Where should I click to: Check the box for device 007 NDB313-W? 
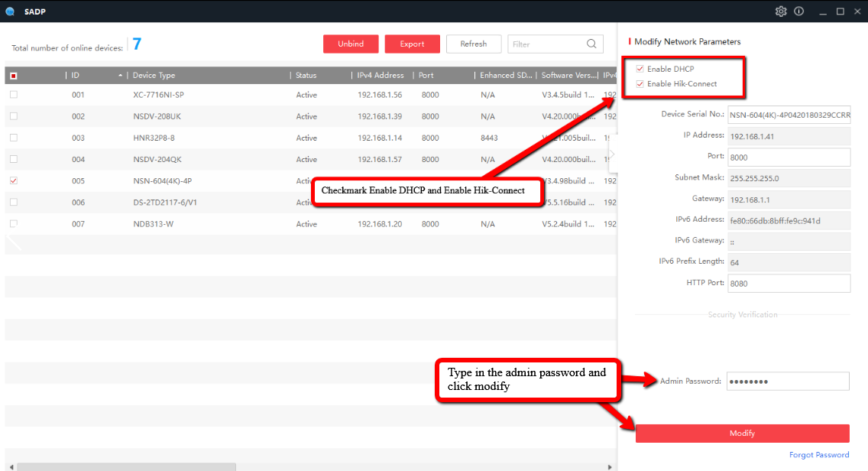click(14, 224)
